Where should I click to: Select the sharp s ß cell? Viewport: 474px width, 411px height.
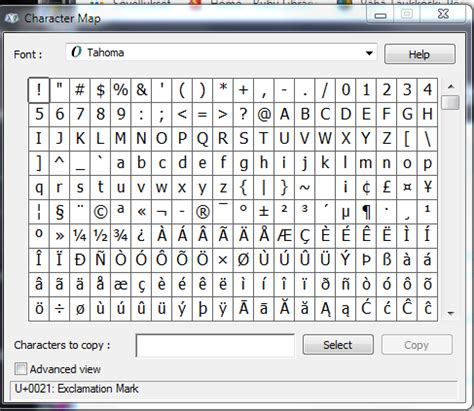coord(386,260)
